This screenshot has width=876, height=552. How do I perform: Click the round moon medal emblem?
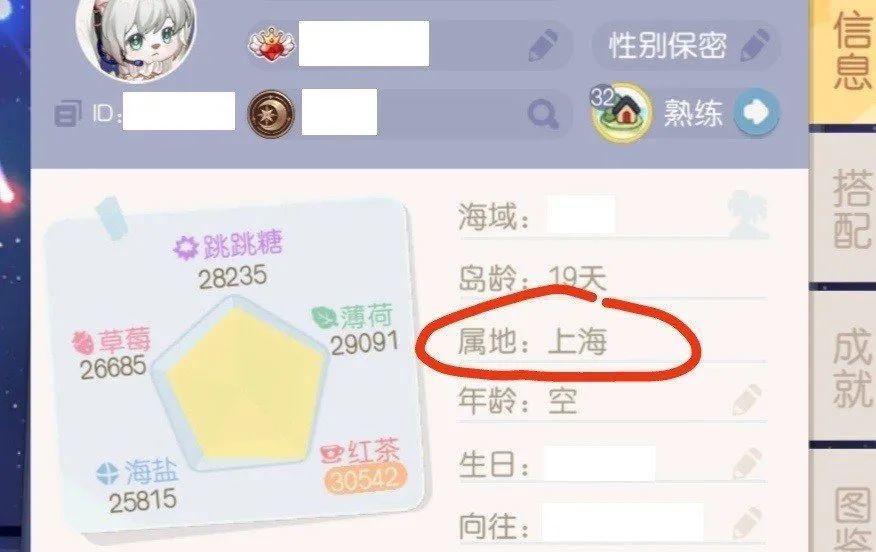(270, 115)
